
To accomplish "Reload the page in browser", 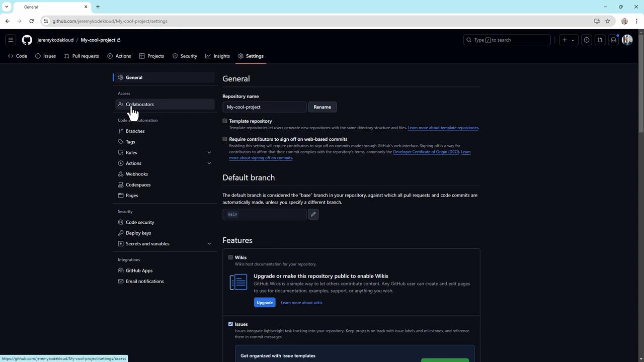I will point(31,21).
